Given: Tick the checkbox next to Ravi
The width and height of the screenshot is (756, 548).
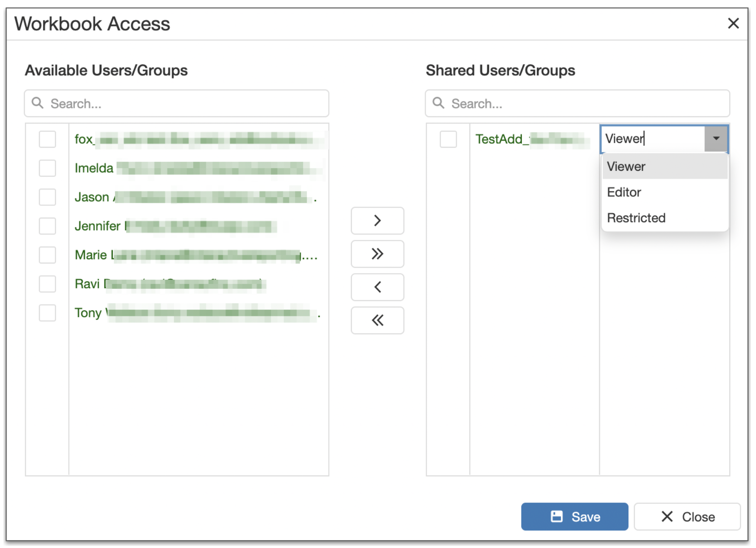Looking at the screenshot, I should (x=47, y=284).
